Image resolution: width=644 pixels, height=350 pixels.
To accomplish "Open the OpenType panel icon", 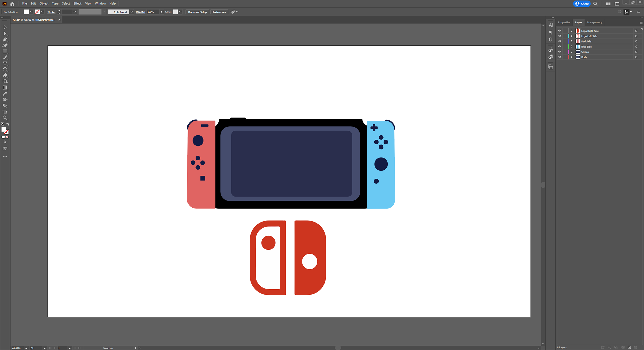I will pyautogui.click(x=551, y=40).
